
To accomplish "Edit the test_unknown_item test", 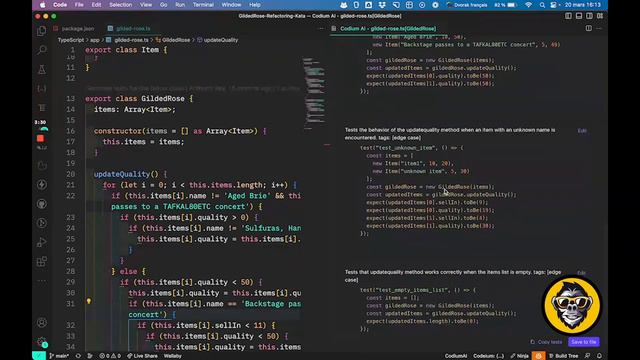I will coord(582,131).
